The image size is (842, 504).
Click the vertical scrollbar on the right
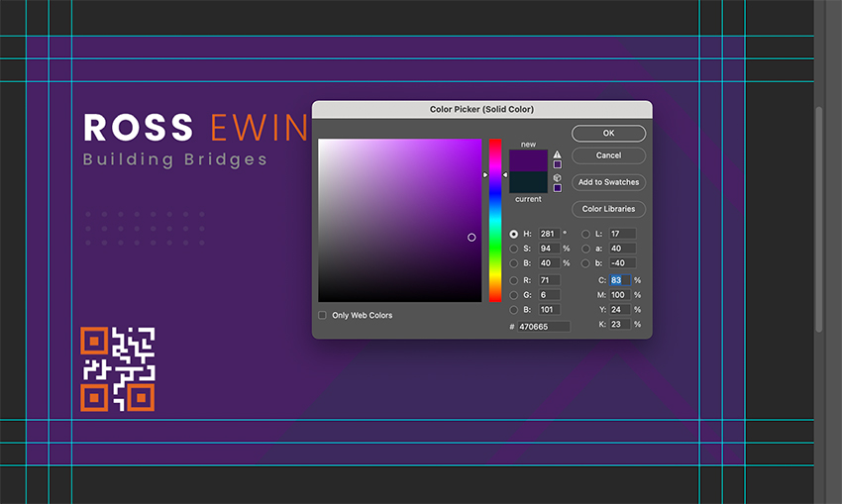819,220
